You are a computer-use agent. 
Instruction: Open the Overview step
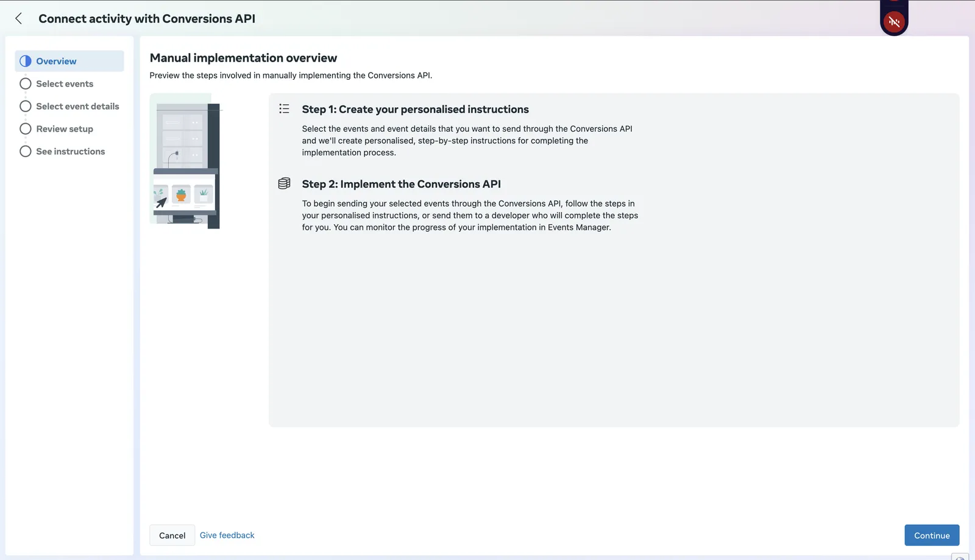(x=69, y=61)
